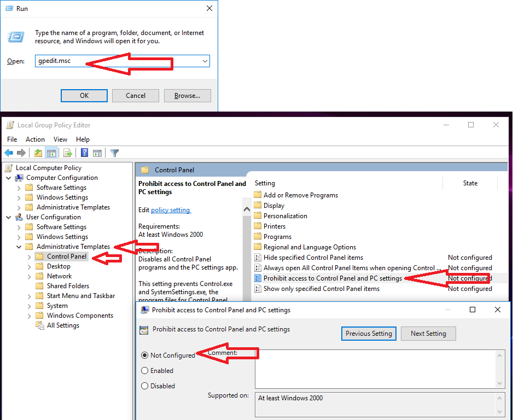The width and height of the screenshot is (513, 420).
Task: Click the Setting column header
Action: click(347, 183)
